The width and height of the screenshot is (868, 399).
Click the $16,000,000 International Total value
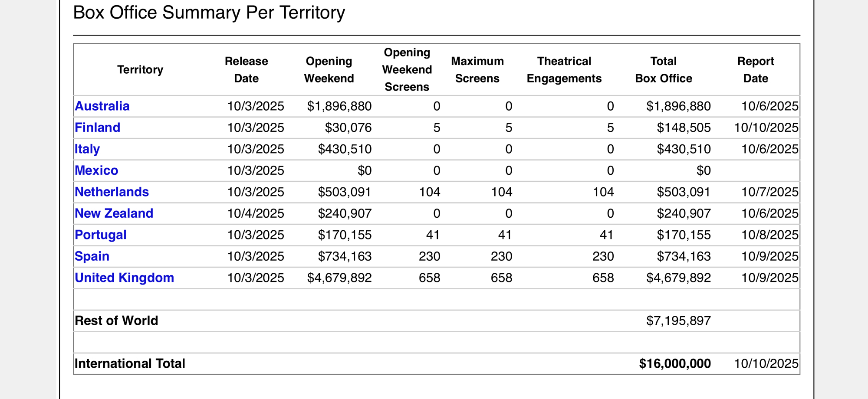point(674,363)
